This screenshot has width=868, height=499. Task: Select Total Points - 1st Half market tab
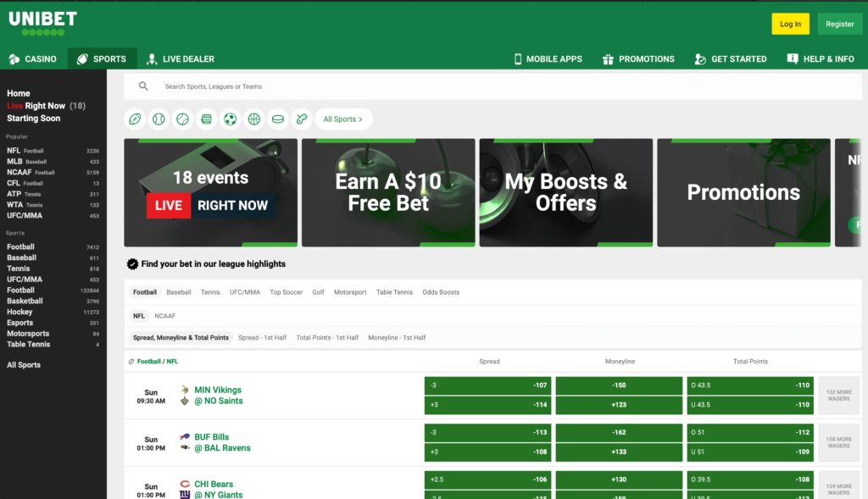327,337
